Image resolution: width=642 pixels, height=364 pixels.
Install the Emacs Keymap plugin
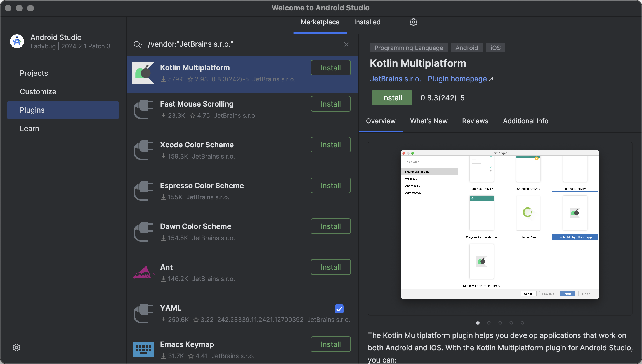pyautogui.click(x=331, y=344)
